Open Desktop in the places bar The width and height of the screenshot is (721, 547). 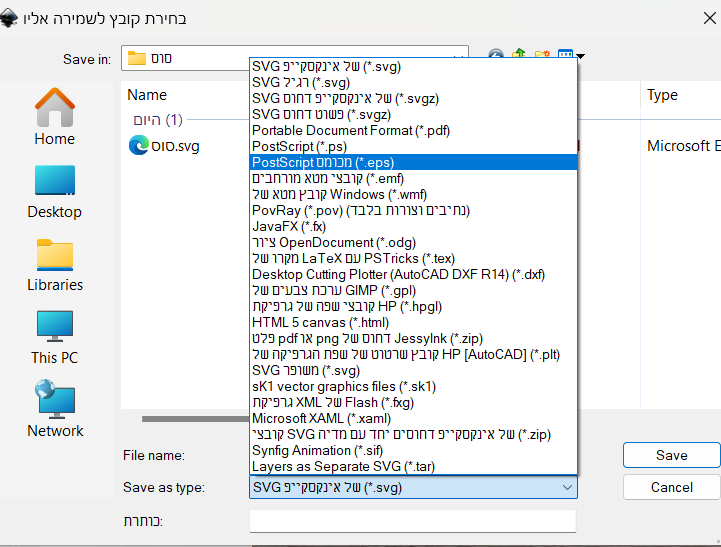pyautogui.click(x=55, y=192)
